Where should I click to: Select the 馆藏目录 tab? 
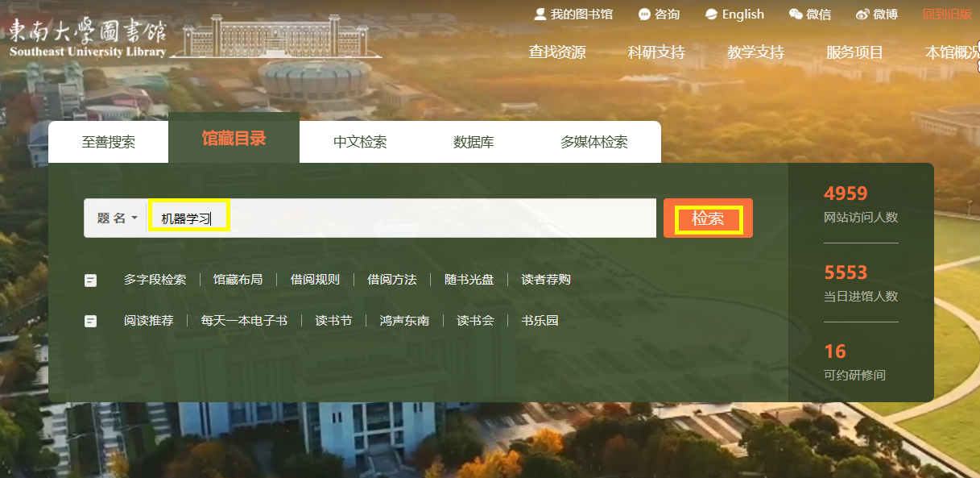click(x=234, y=138)
